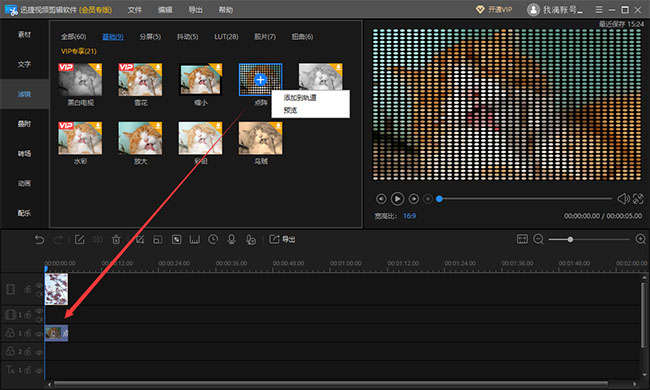Open the crop tool in the timeline toolbar
Image resolution: width=650 pixels, height=390 pixels.
coord(140,240)
